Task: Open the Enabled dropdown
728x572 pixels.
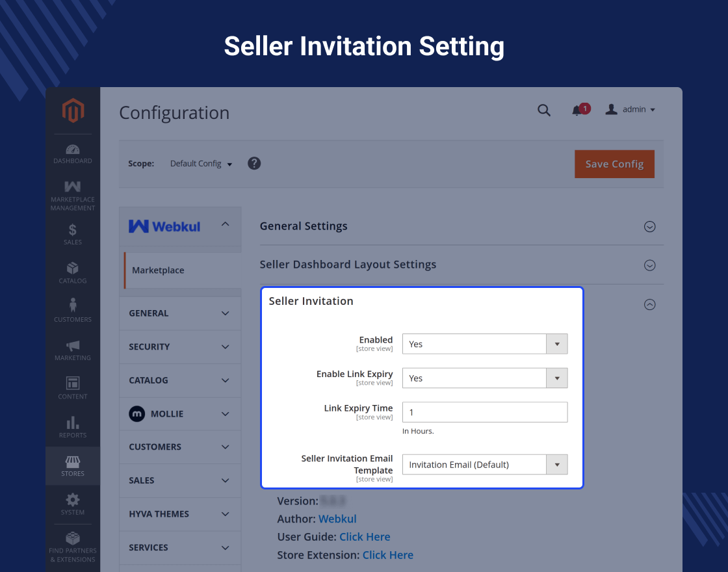Action: click(x=485, y=344)
